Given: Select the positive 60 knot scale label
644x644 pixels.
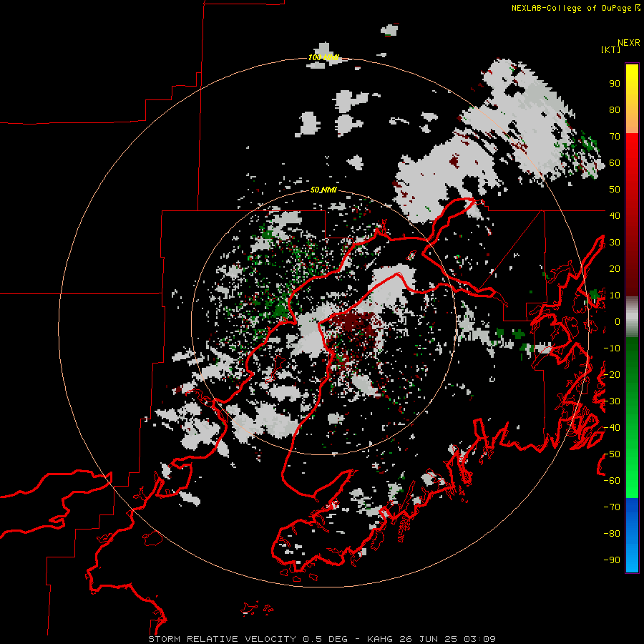Looking at the screenshot, I should [x=615, y=162].
